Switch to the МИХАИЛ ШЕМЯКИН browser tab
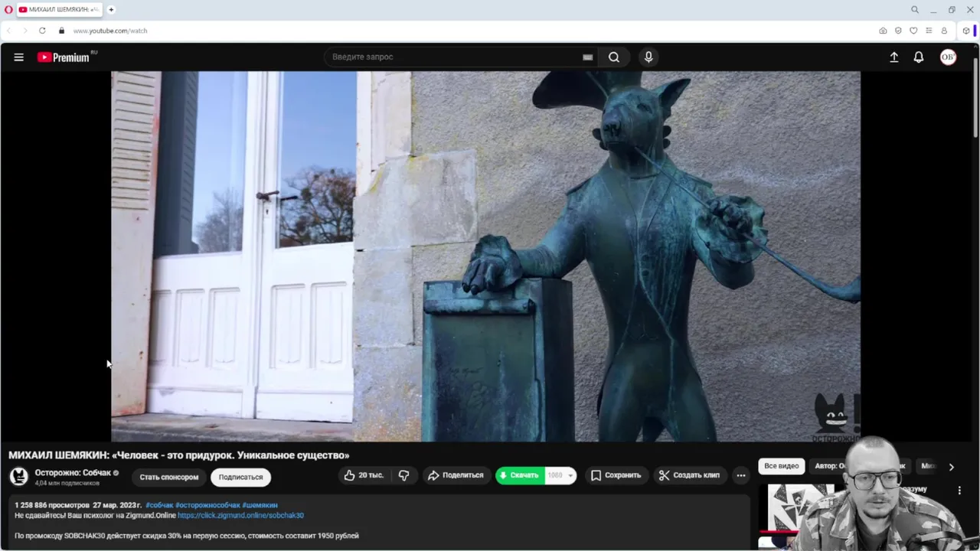The width and height of the screenshot is (980, 551). coord(60,10)
